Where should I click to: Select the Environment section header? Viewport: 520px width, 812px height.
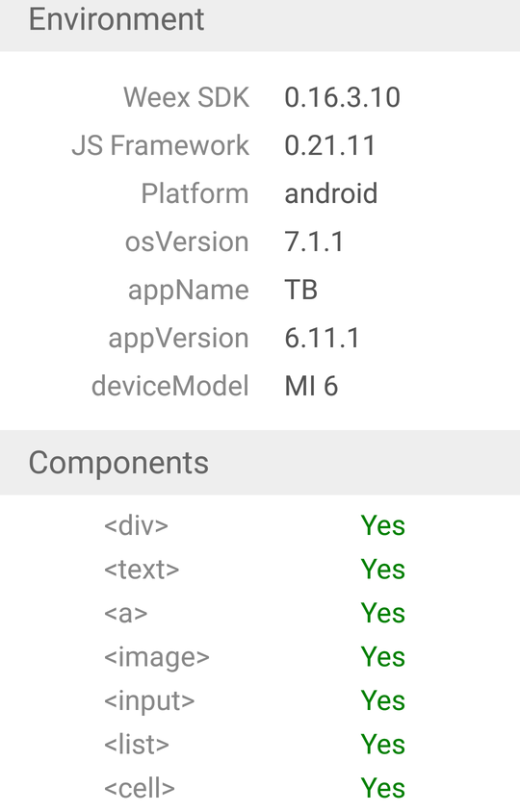tap(260, 23)
